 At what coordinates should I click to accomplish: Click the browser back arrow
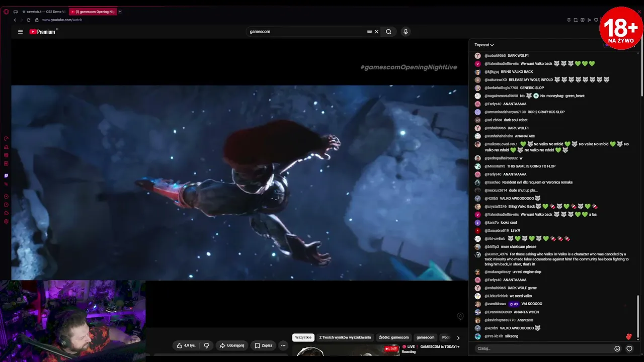click(x=15, y=20)
